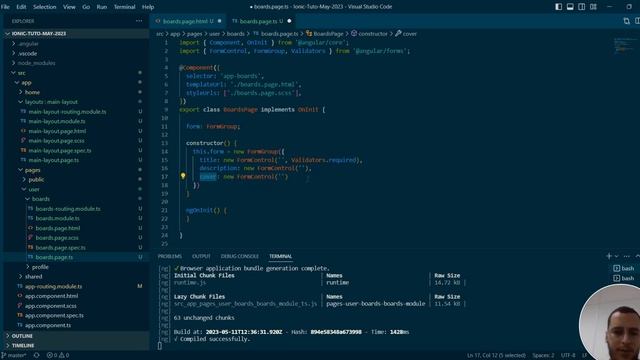The width and height of the screenshot is (640, 360).
Task: Open the View menu
Action: click(x=69, y=7)
